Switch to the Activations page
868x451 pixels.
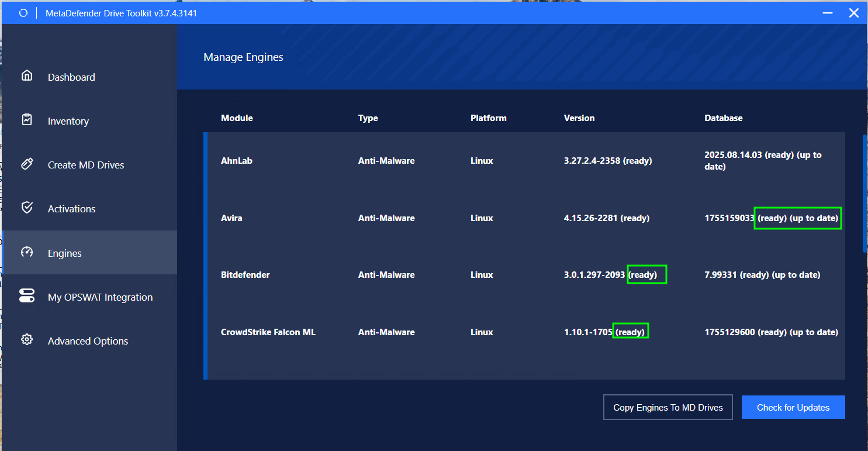pos(89,209)
